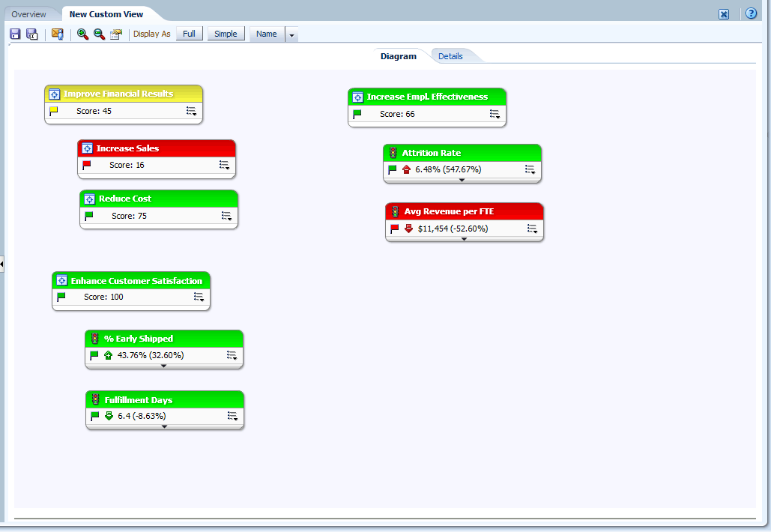This screenshot has height=532, width=771.
Task: Expand the % Early Shipped node details
Action: click(163, 366)
